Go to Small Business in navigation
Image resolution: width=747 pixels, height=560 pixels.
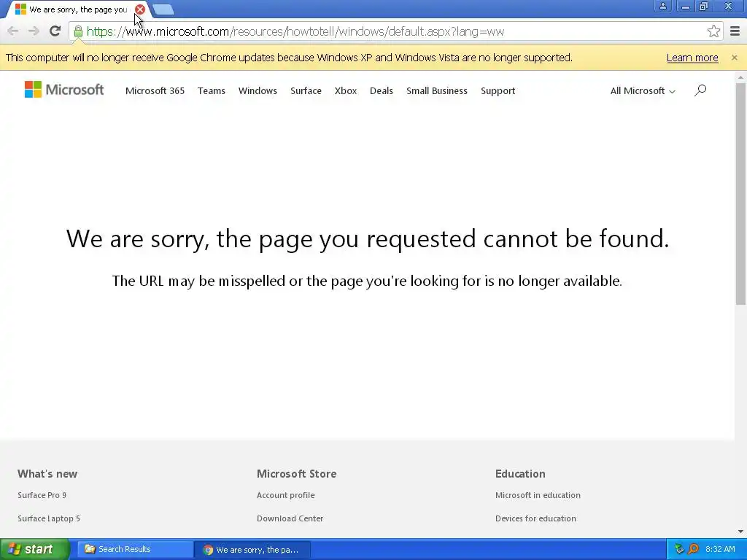[437, 91]
